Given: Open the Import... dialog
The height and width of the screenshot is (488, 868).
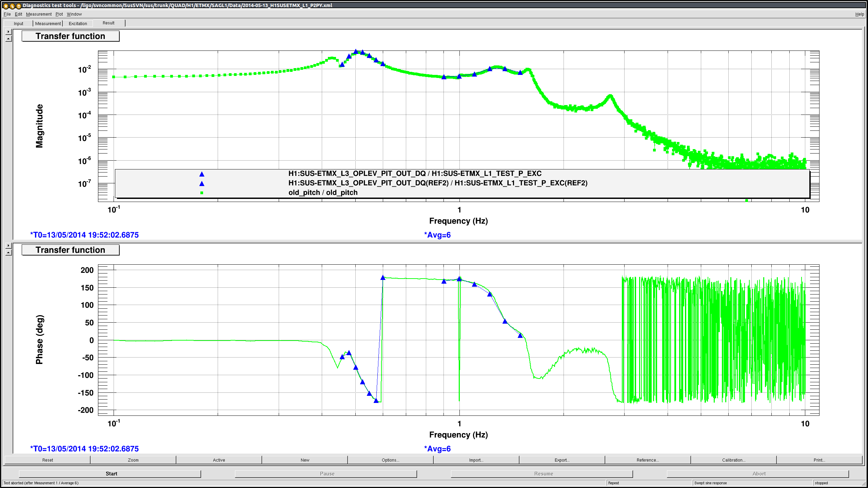Looking at the screenshot, I should pos(476,460).
